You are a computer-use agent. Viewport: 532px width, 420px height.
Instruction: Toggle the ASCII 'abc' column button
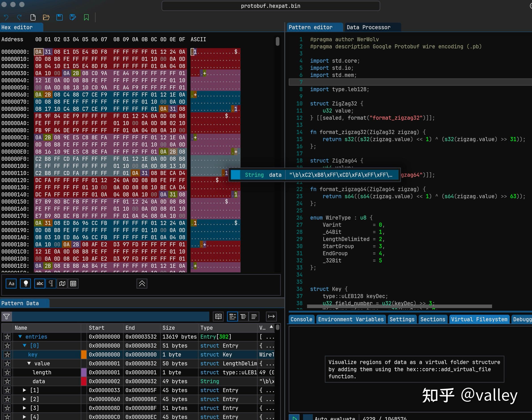(x=40, y=284)
